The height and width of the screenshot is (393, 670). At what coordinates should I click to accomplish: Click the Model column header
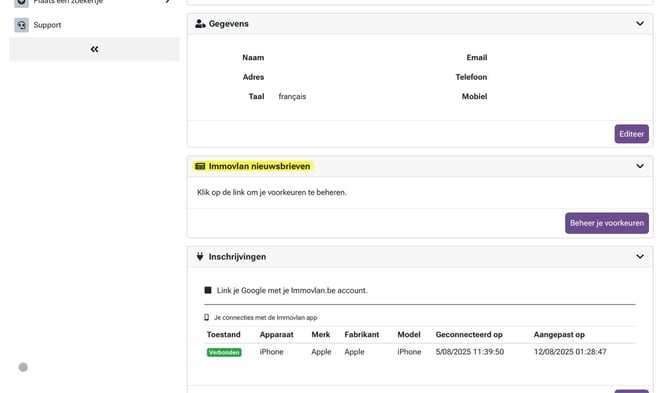409,334
